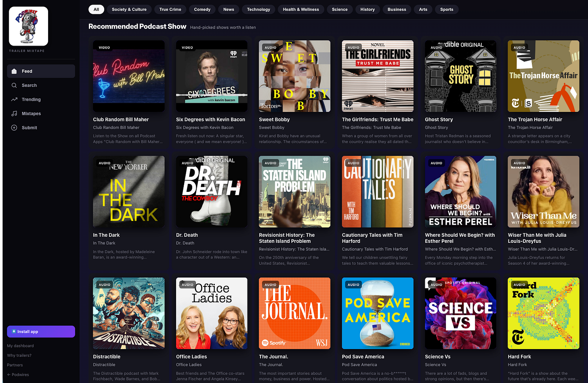Open the Office Ladies cover image
Image resolution: width=588 pixels, height=383 pixels.
[x=212, y=313]
